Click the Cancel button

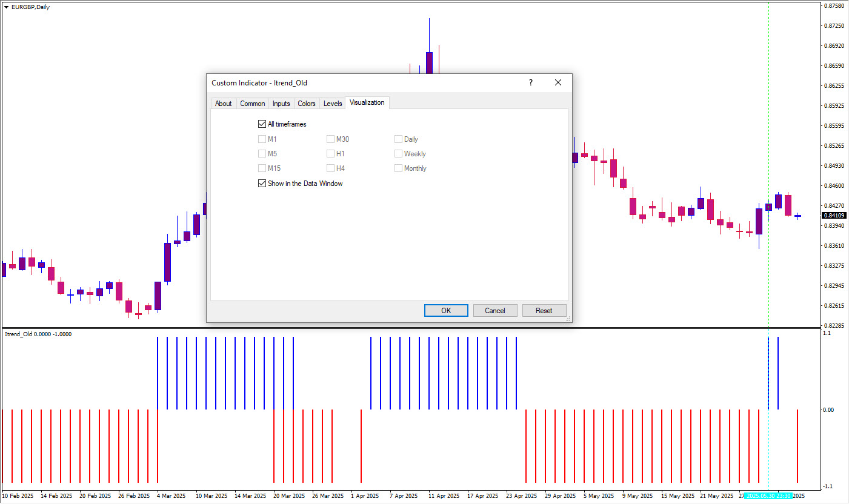tap(495, 311)
